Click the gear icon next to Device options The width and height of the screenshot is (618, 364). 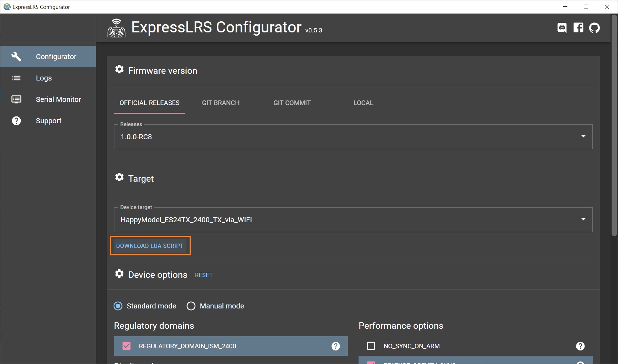coord(119,274)
